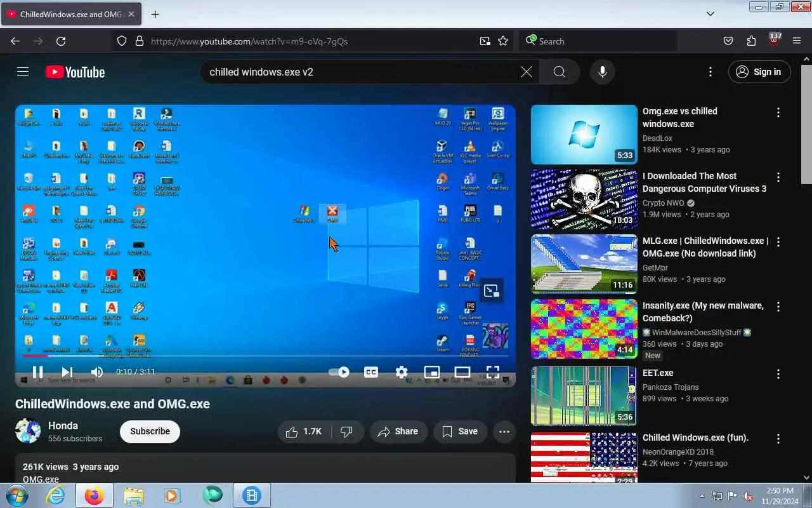Image resolution: width=812 pixels, height=508 pixels.
Task: Toggle closed captions on the video
Action: tap(371, 372)
